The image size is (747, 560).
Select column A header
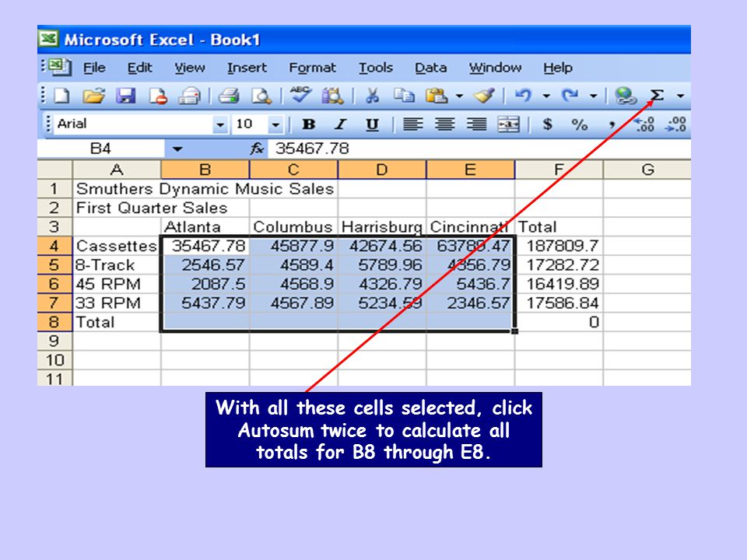coord(117,170)
